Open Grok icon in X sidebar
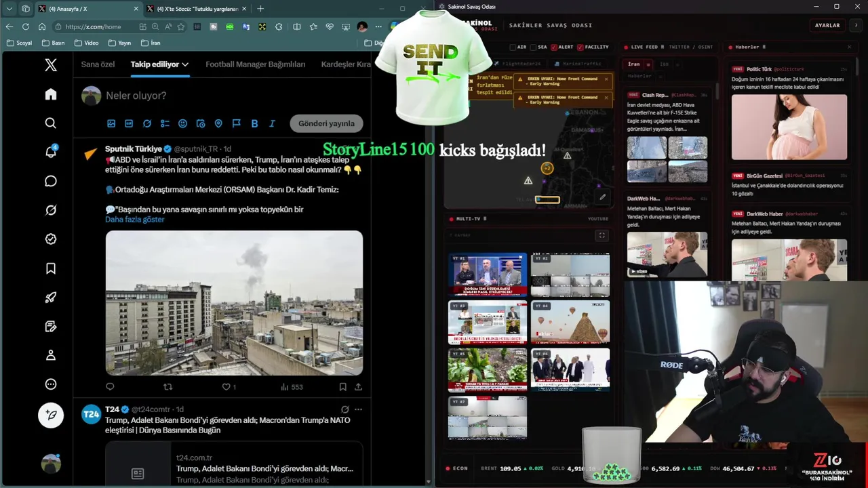868x488 pixels. pos(51,210)
